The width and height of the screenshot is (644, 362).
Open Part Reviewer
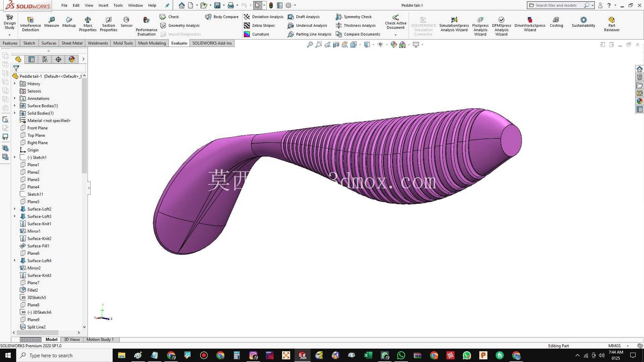(x=611, y=24)
